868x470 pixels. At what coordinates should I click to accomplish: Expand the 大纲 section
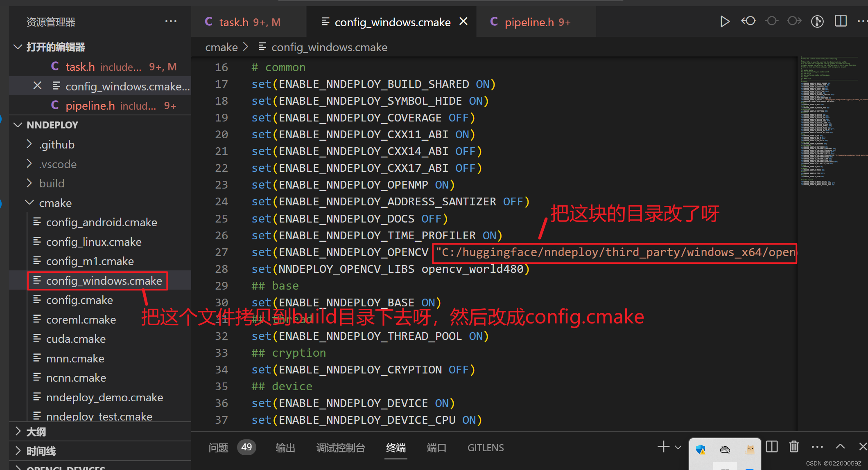click(18, 432)
